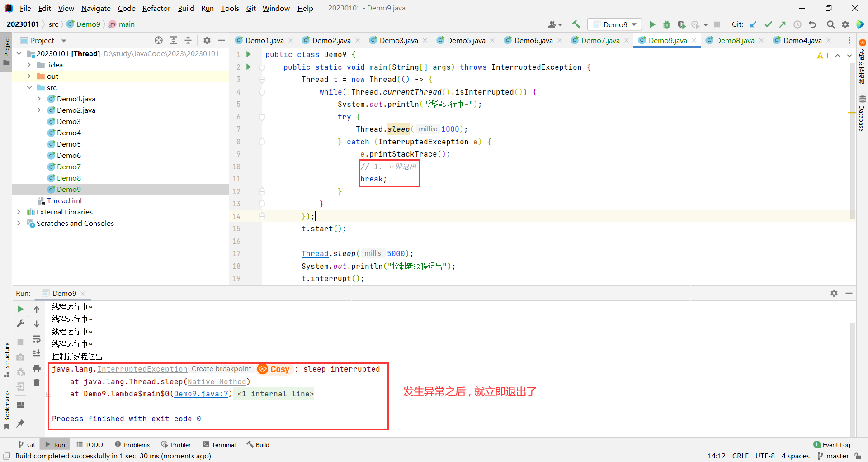Hide the Project tool window

click(x=222, y=40)
